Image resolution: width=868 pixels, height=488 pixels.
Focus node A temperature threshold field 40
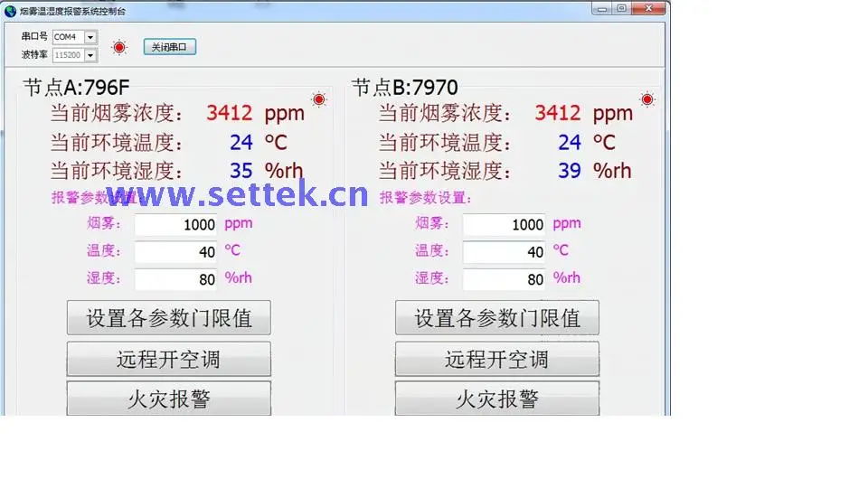[176, 252]
